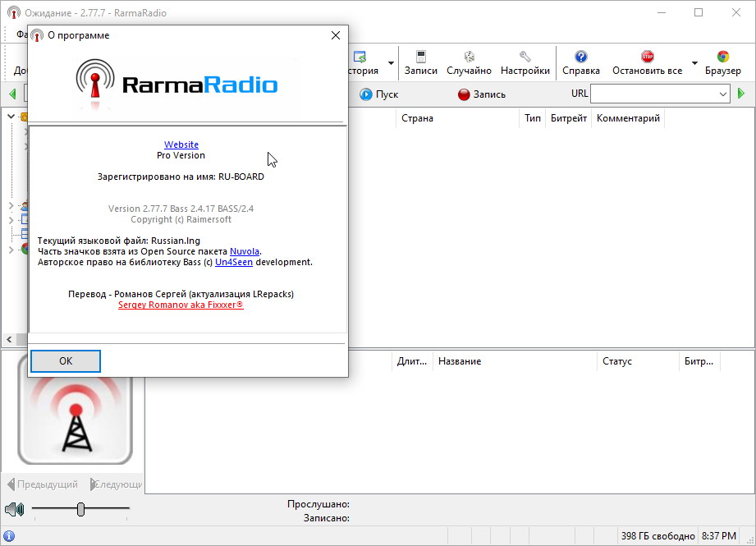Screen dimensions: 756x546
Task: Click the green go arrow next to URL
Action: coord(741,94)
